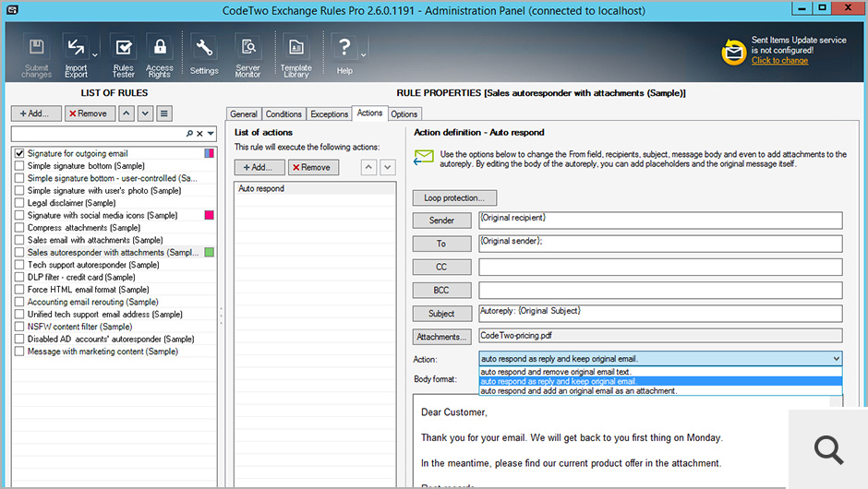Switch to the Exceptions tab
This screenshot has width=868, height=489.
click(329, 114)
